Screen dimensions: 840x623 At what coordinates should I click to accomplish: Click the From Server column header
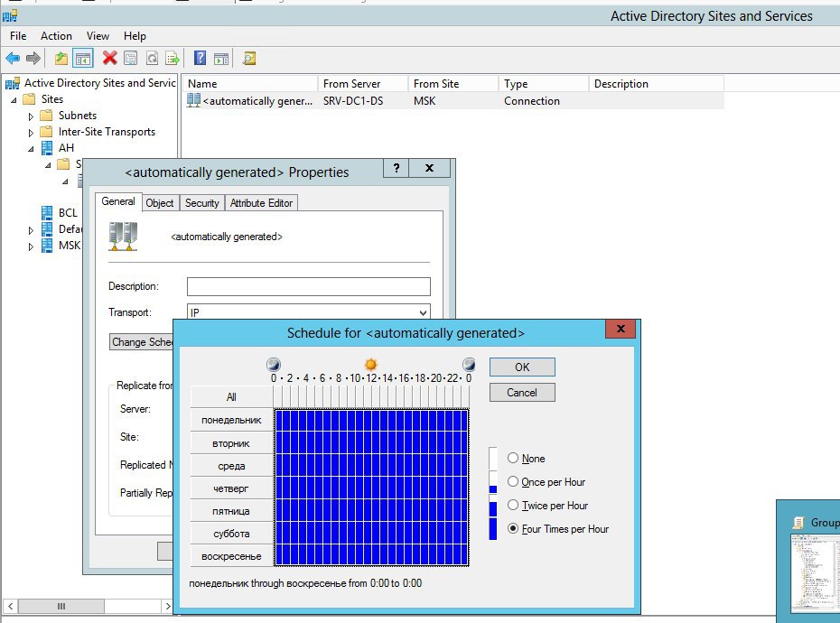click(x=363, y=84)
